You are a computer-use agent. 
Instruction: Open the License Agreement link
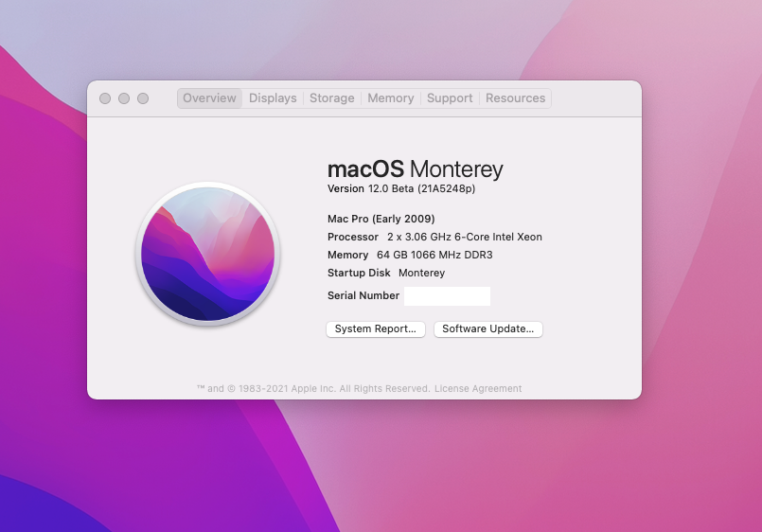(478, 389)
